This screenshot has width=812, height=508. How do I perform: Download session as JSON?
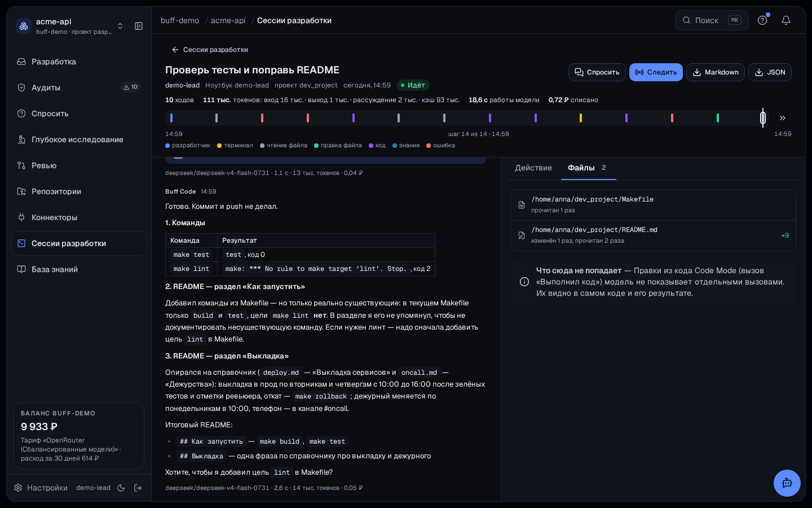[770, 72]
